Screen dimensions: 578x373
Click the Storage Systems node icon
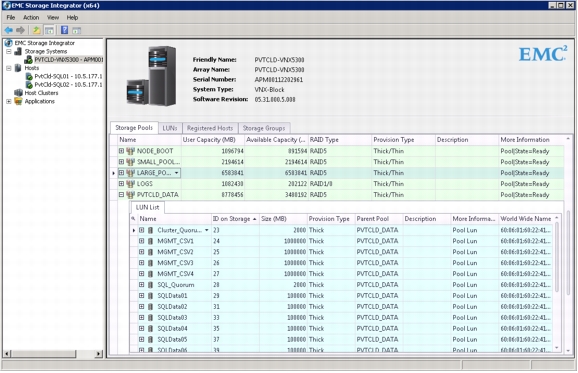[18, 51]
